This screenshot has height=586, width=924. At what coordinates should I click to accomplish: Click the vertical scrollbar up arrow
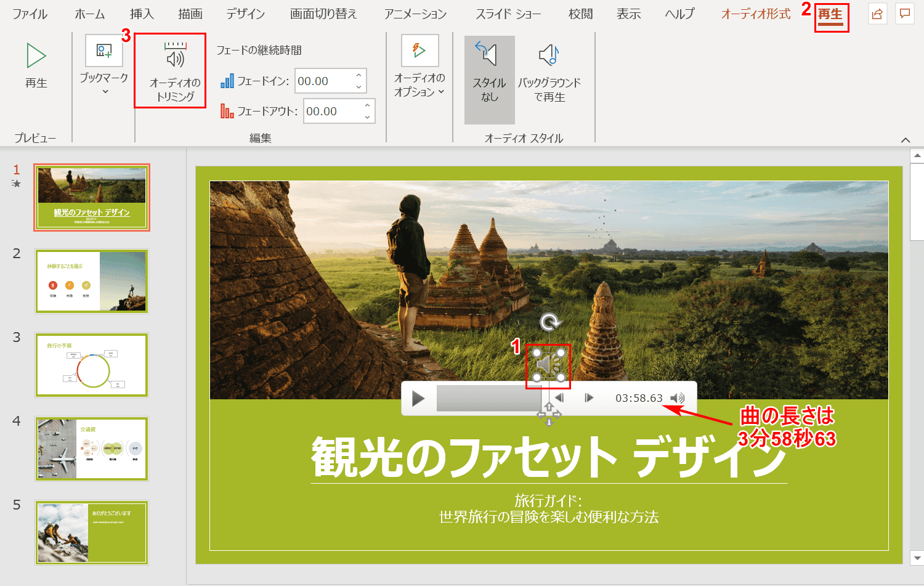pyautogui.click(x=917, y=155)
